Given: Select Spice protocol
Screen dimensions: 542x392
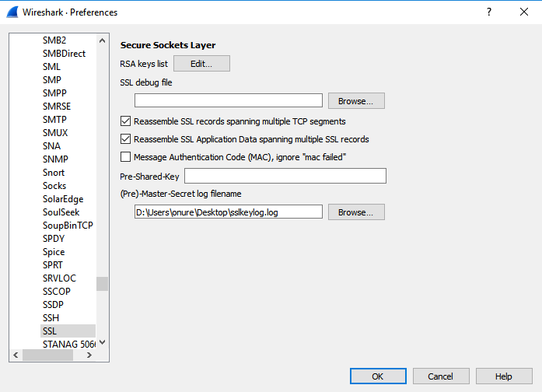Looking at the screenshot, I should coord(54,252).
